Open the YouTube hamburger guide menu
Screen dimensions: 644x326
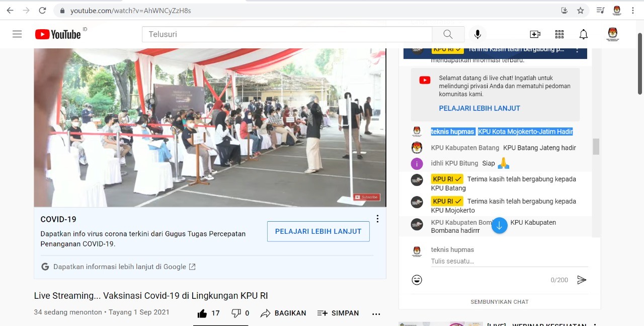click(x=17, y=34)
